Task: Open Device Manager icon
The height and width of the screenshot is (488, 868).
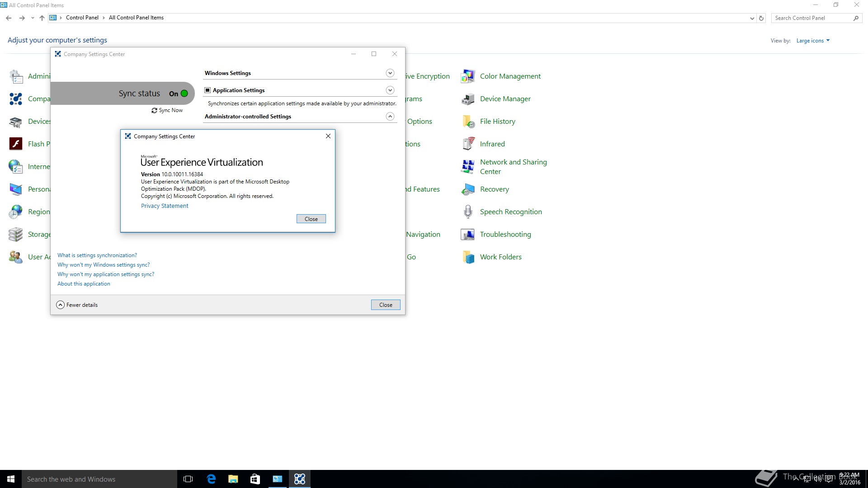Action: pyautogui.click(x=468, y=99)
